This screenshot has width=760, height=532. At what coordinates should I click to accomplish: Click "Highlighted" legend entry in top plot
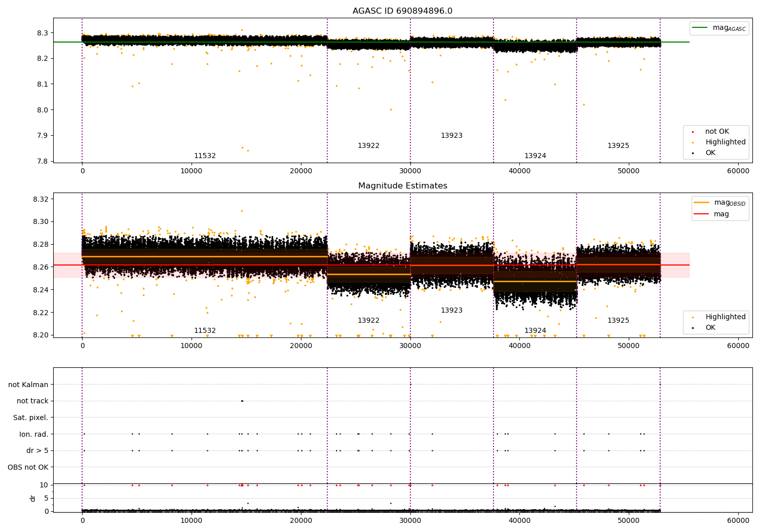click(719, 142)
